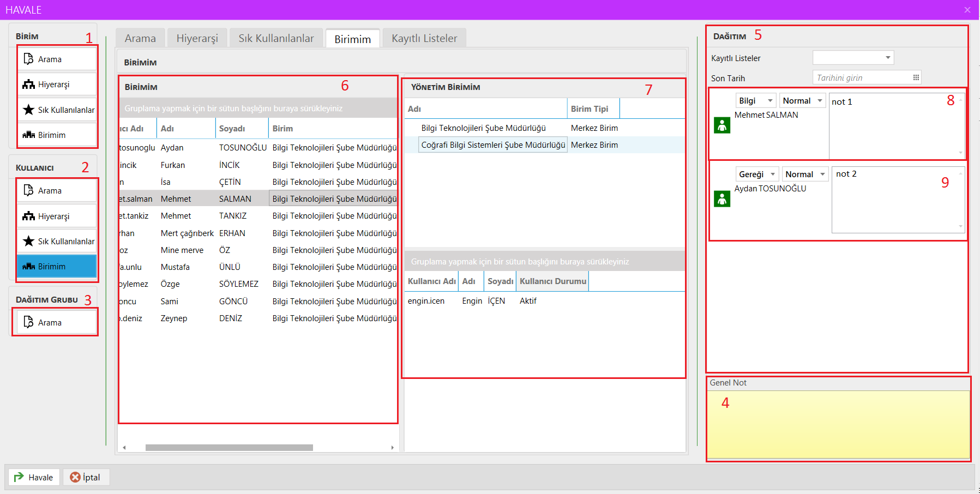This screenshot has width=980, height=494.
Task: Click the Kullanıcı Adı header in Yönetim Birimim
Action: (x=431, y=281)
